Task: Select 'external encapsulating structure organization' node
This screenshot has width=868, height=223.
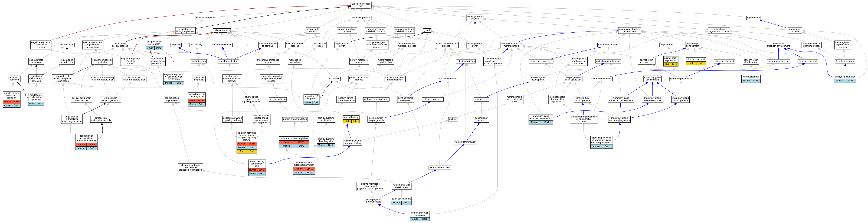Action: click(x=102, y=79)
